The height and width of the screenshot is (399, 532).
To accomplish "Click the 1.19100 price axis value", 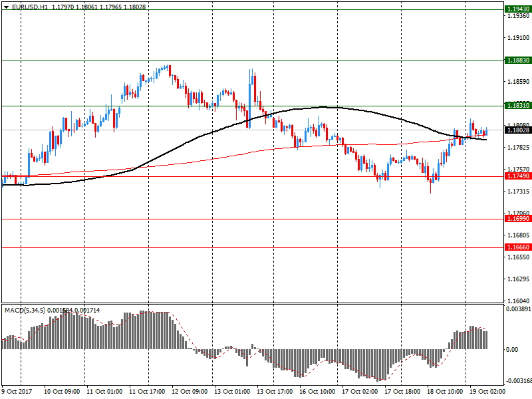I will pos(519,38).
